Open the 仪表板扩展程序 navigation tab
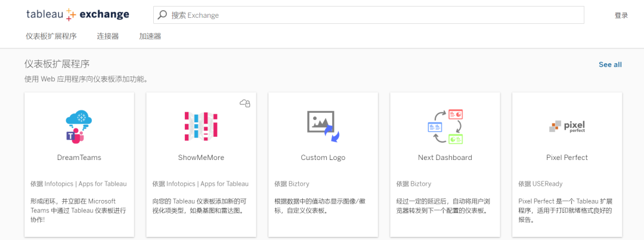The height and width of the screenshot is (240, 644). [51, 36]
